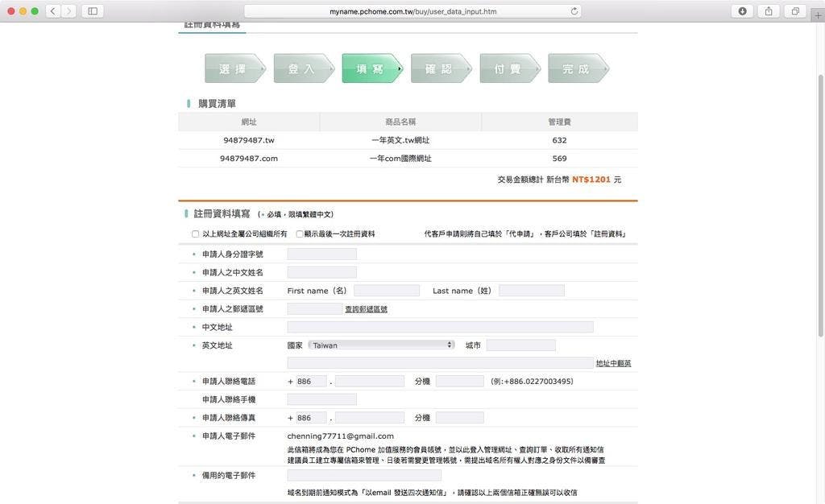825x504 pixels.
Task: Check 顯示最後一次註冊資料 checkbox
Action: click(x=300, y=233)
